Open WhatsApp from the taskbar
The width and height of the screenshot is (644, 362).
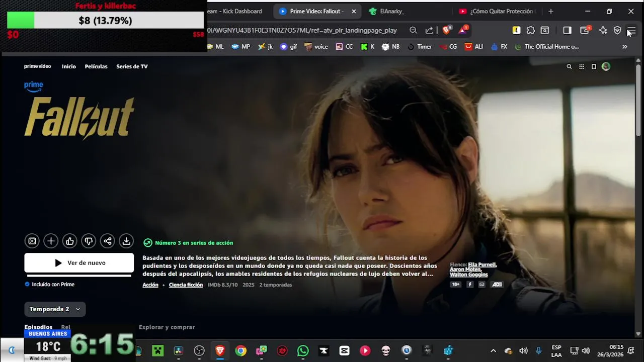(x=303, y=351)
